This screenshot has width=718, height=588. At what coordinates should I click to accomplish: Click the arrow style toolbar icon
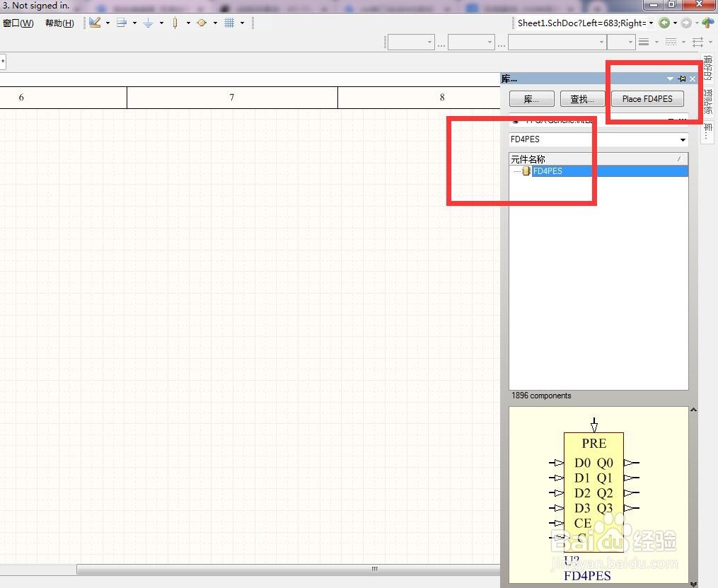[698, 42]
